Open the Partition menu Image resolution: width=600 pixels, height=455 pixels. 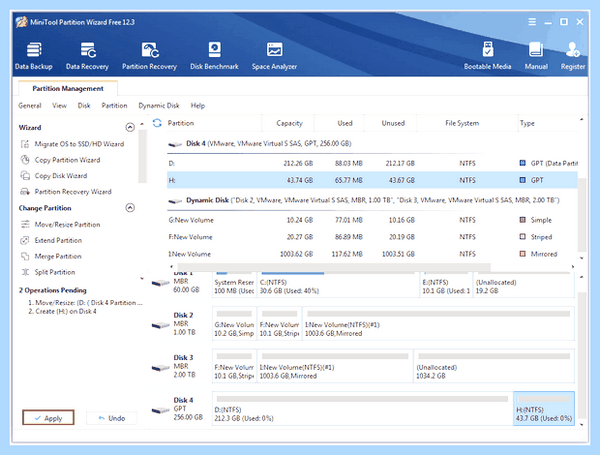114,105
